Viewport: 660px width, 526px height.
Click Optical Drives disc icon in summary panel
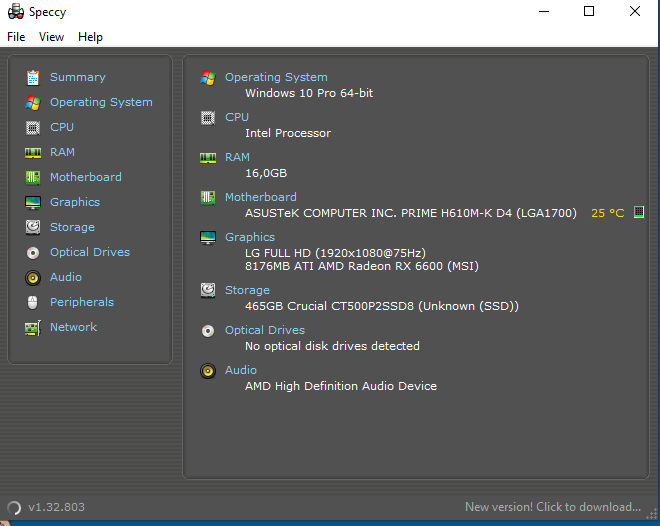pos(208,331)
